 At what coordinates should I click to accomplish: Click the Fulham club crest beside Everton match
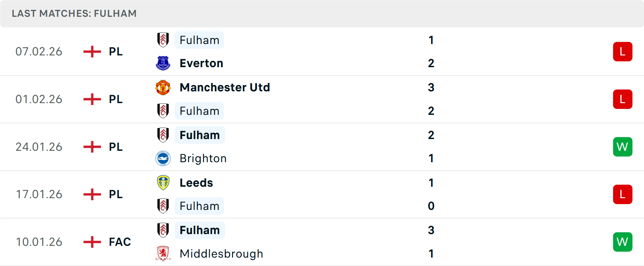(163, 40)
